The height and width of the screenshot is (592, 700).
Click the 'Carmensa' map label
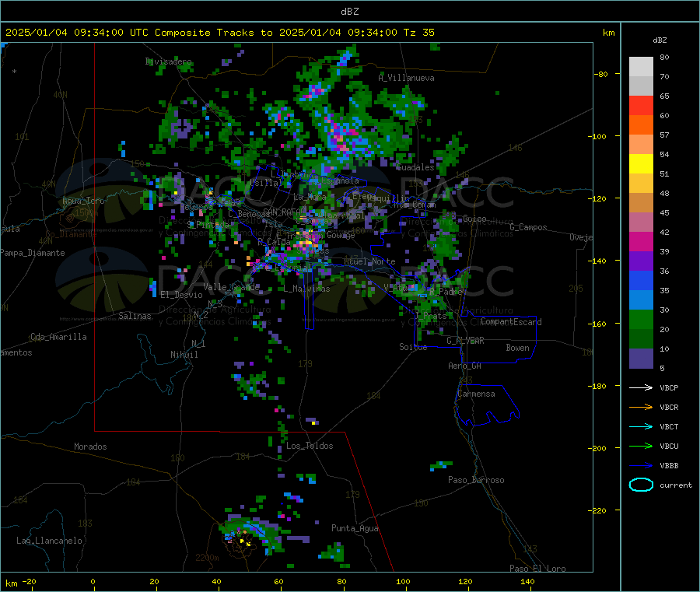coord(476,394)
